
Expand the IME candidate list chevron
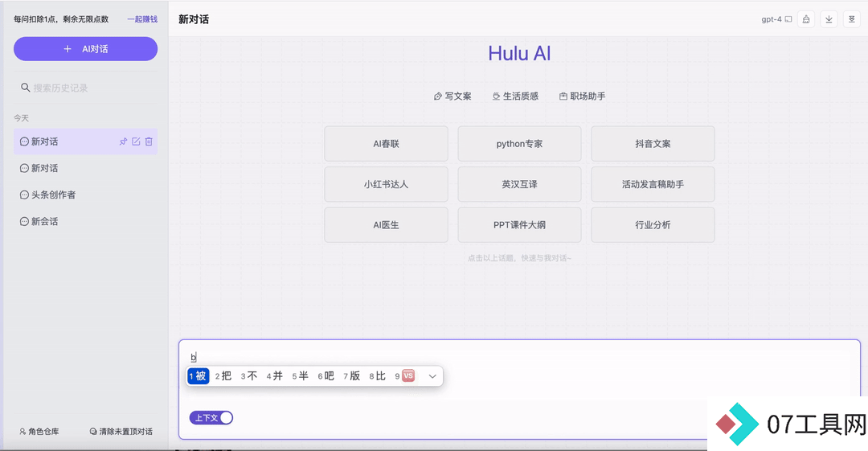click(432, 376)
